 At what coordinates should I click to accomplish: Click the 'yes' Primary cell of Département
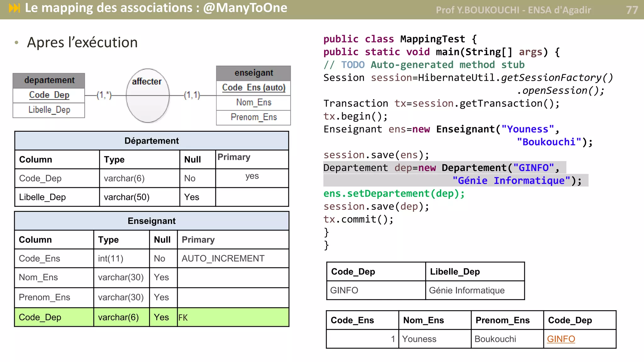pyautogui.click(x=252, y=178)
